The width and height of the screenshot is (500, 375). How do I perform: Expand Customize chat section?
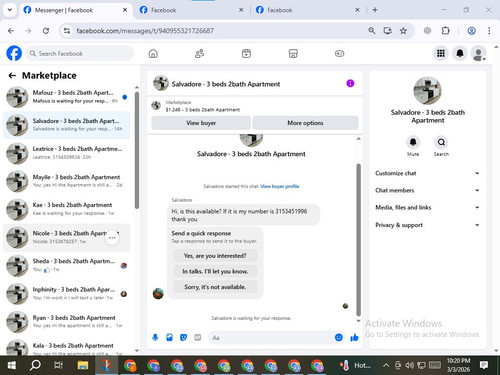(x=427, y=173)
